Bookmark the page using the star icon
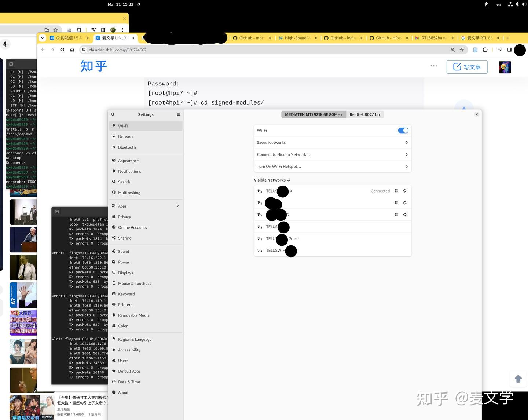 point(55,30)
